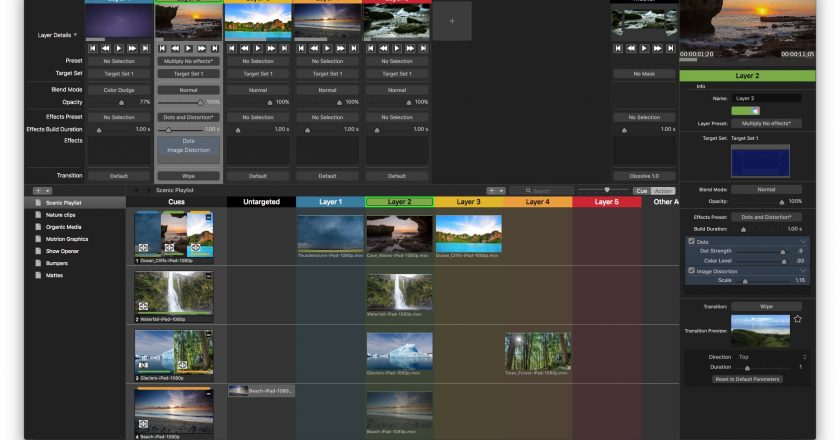Skip to start on highlighted Layer 2 column

tap(162, 48)
